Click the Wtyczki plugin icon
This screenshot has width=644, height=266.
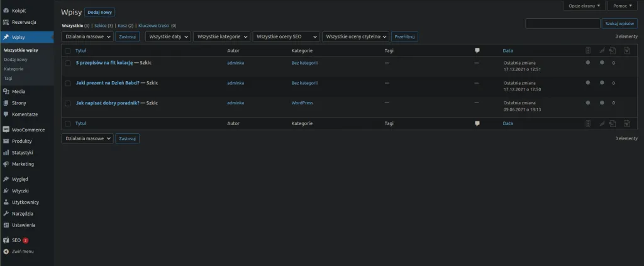coord(6,191)
